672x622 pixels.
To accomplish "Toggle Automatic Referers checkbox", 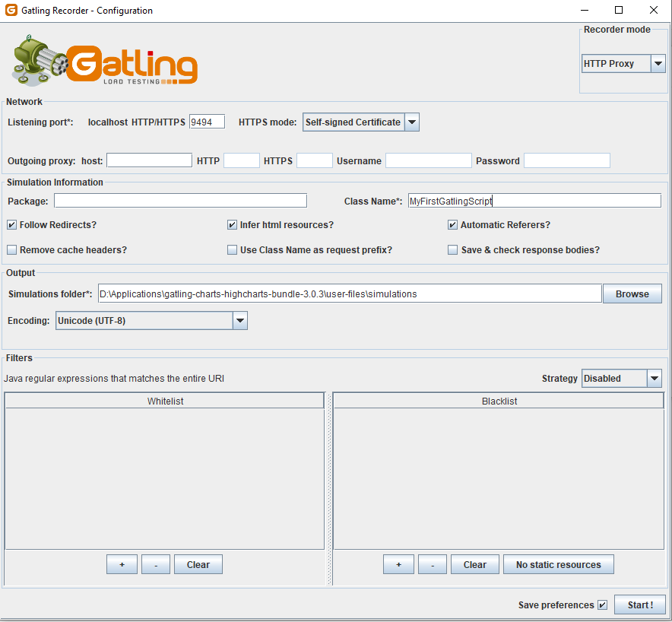I will [x=452, y=224].
